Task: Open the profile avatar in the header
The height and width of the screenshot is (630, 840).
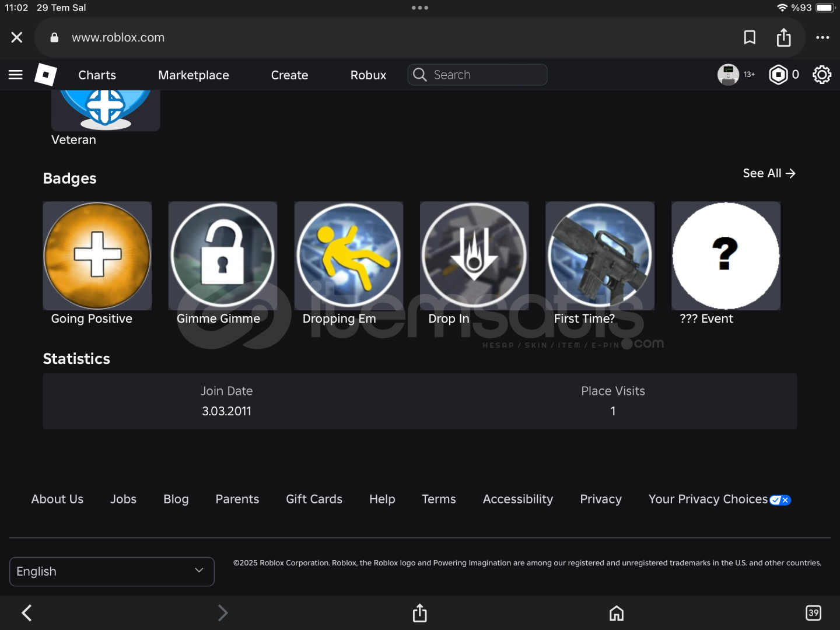Action: coord(728,75)
